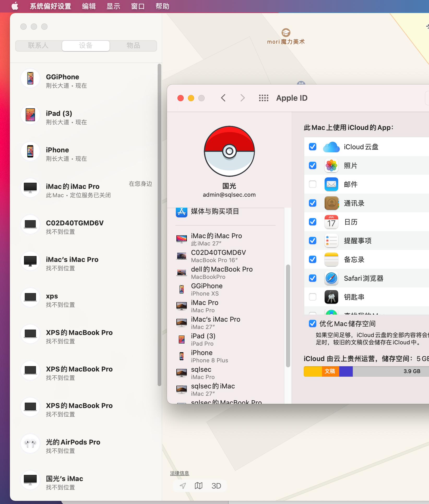Select xps laptop icon in Find My list
This screenshot has height=504, width=429.
pos(30,297)
